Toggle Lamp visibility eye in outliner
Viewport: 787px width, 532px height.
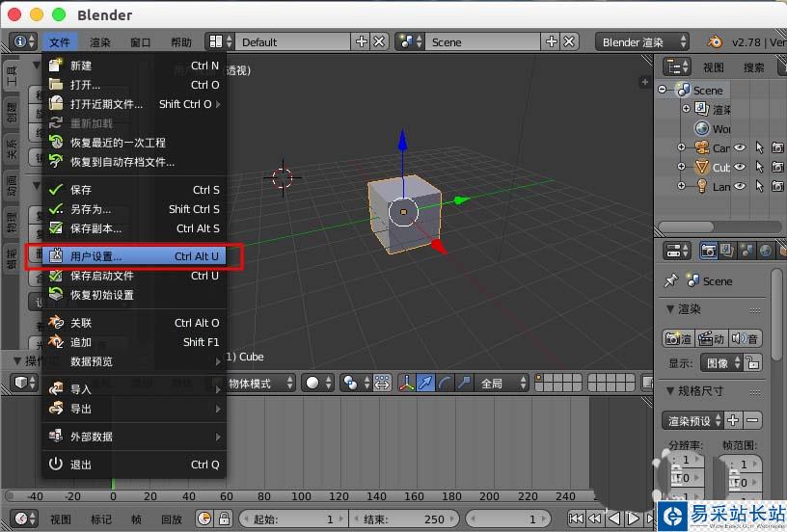(x=740, y=185)
